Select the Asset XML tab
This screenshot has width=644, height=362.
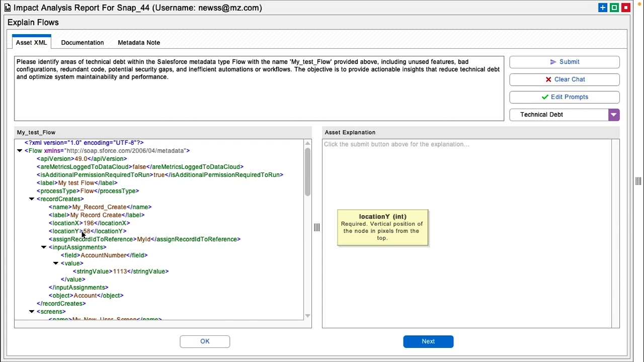pos(31,43)
